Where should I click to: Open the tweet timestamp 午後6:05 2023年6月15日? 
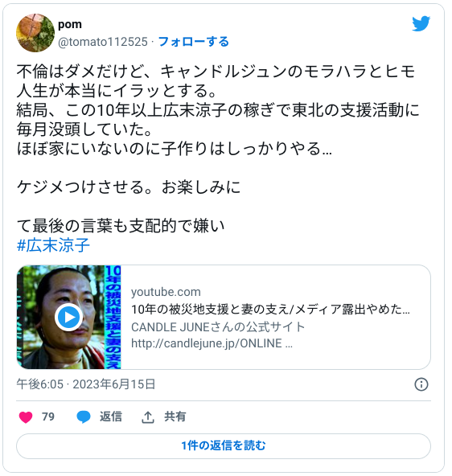point(86,384)
